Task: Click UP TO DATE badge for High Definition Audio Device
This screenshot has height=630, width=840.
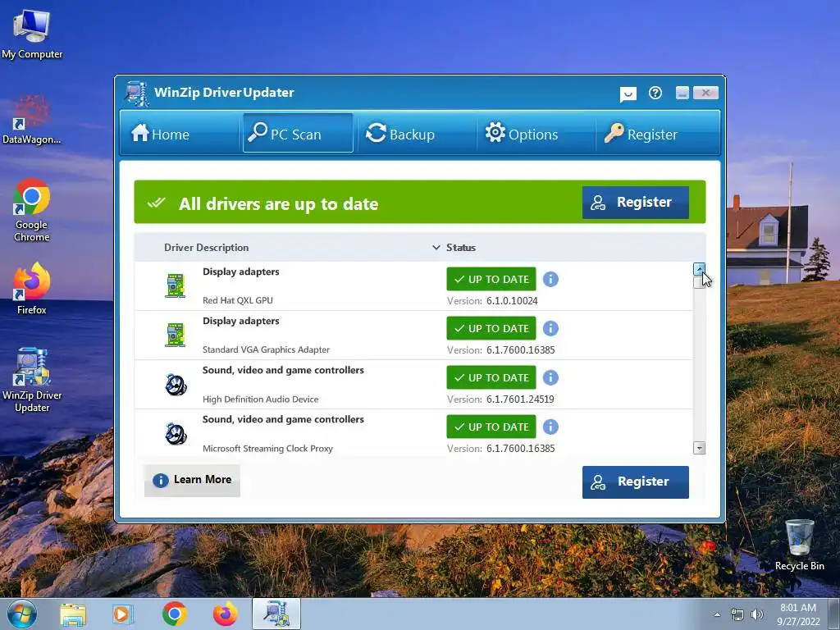Action: coord(491,377)
